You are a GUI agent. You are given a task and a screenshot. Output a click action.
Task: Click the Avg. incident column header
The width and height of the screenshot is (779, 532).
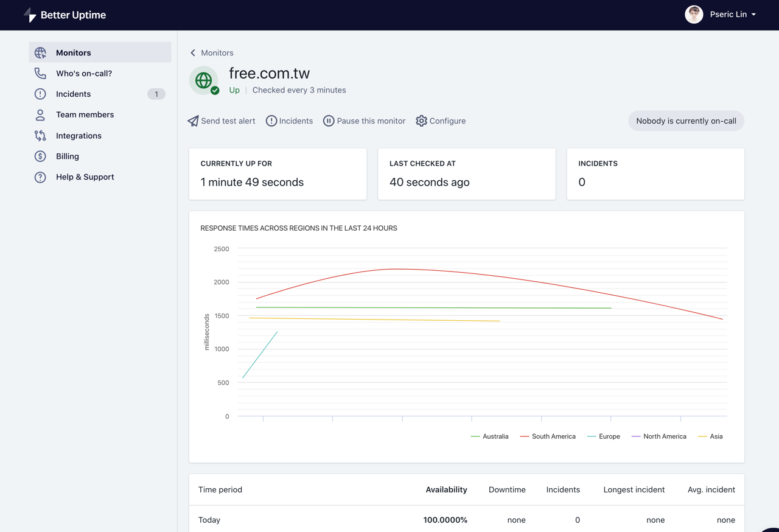pyautogui.click(x=711, y=489)
